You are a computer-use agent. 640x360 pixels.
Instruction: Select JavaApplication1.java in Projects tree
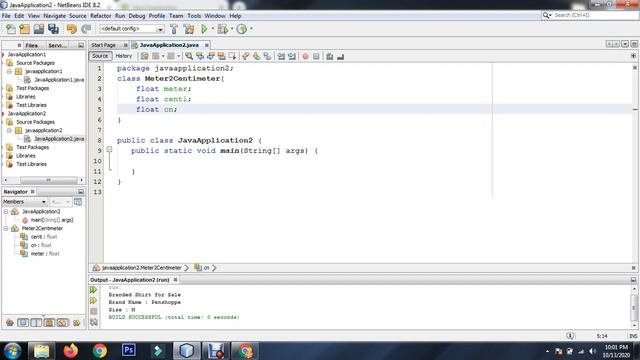[59, 80]
